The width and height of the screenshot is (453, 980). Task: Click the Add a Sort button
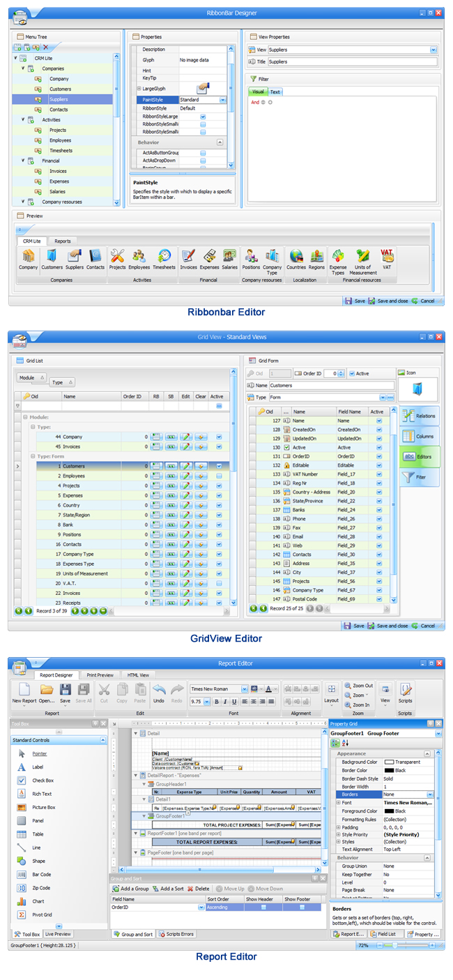pyautogui.click(x=168, y=889)
